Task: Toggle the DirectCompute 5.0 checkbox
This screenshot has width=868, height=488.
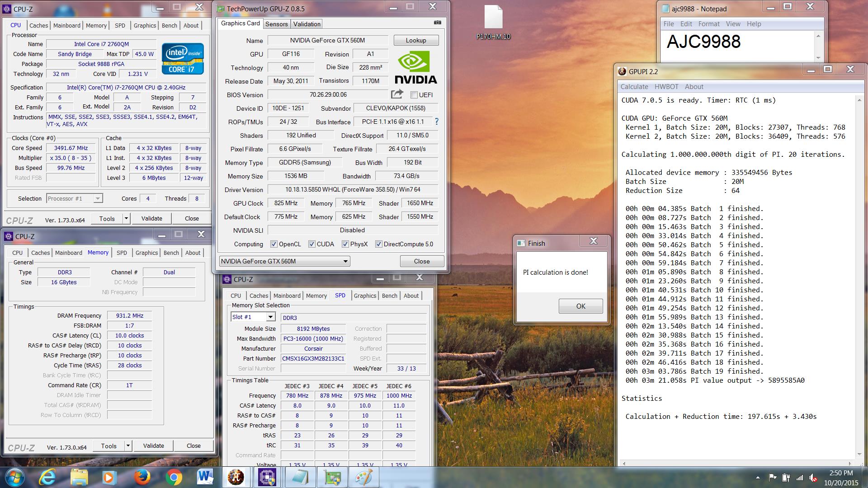Action: tap(378, 244)
